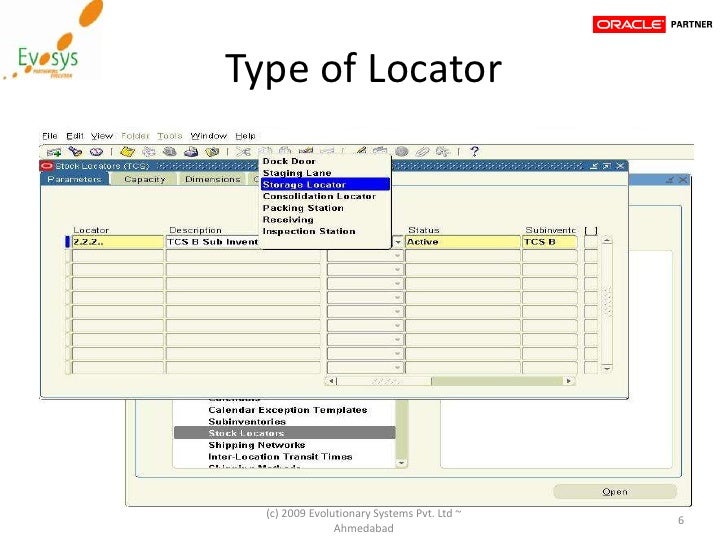Select Receiving in the type list
The width and height of the screenshot is (728, 546).
tap(325, 219)
